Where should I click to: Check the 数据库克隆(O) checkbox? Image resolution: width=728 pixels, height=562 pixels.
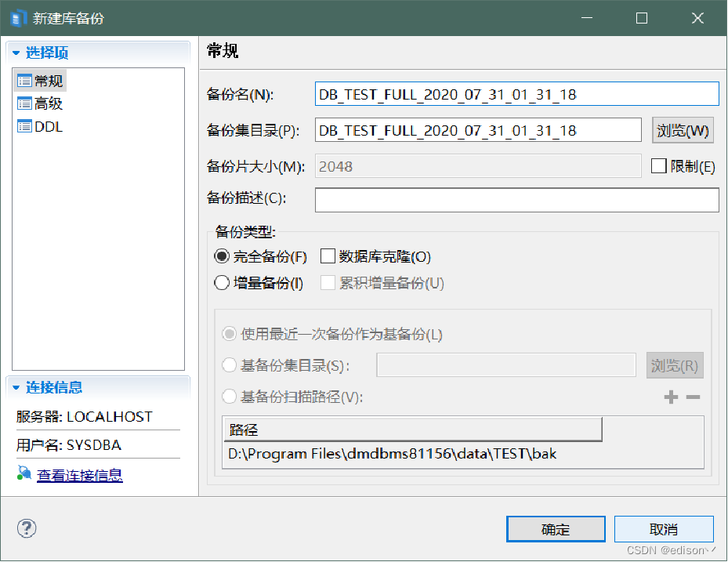pyautogui.click(x=328, y=256)
